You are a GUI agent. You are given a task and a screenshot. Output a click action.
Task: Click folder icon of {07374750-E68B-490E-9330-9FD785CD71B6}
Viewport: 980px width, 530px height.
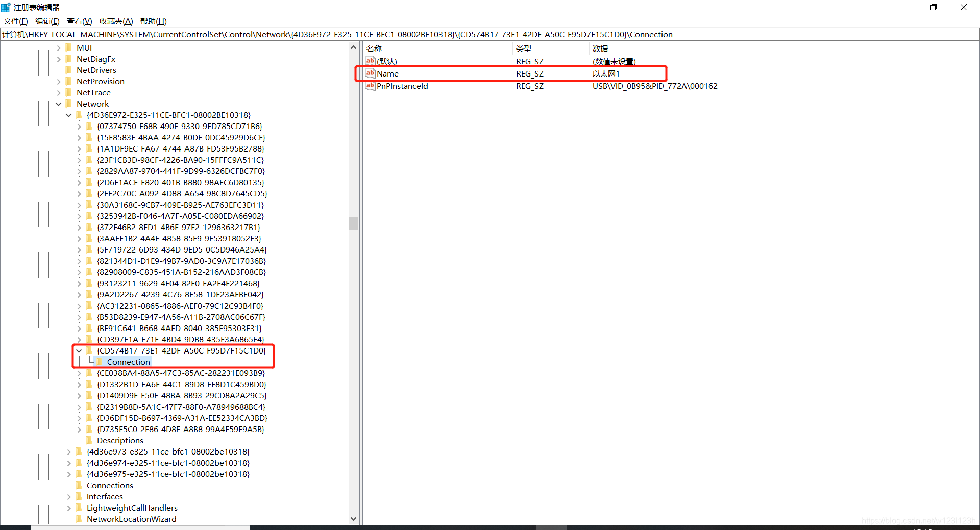point(89,126)
